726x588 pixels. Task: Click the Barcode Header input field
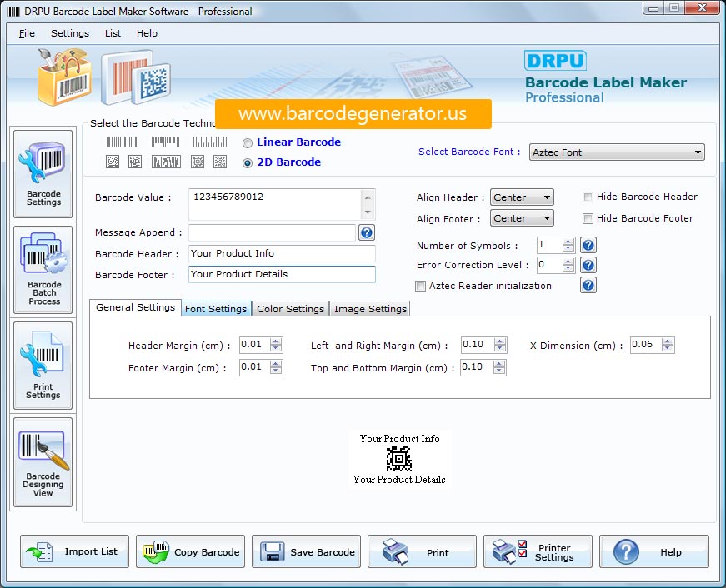[282, 253]
